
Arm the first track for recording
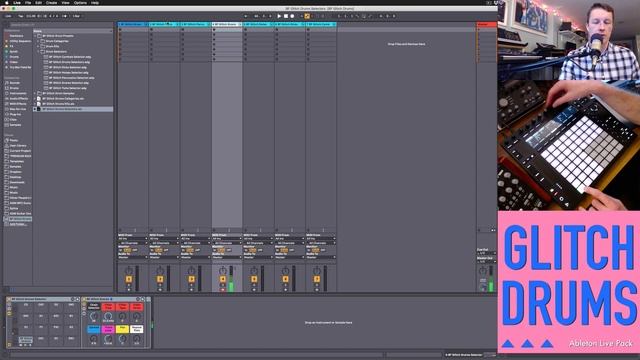(x=129, y=290)
